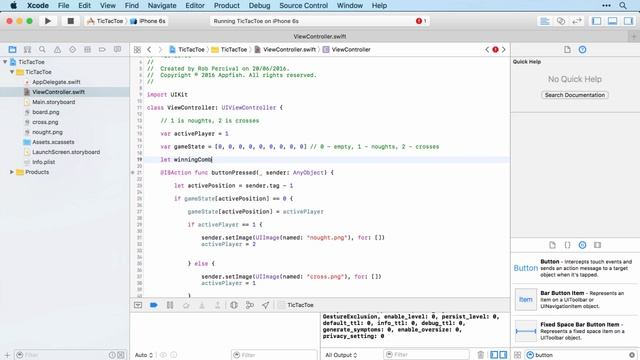Open Spotlight search in menu bar
640x360 pixels.
click(x=622, y=5)
